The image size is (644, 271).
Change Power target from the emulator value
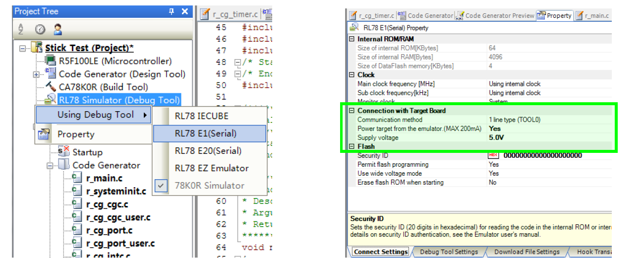pos(549,129)
